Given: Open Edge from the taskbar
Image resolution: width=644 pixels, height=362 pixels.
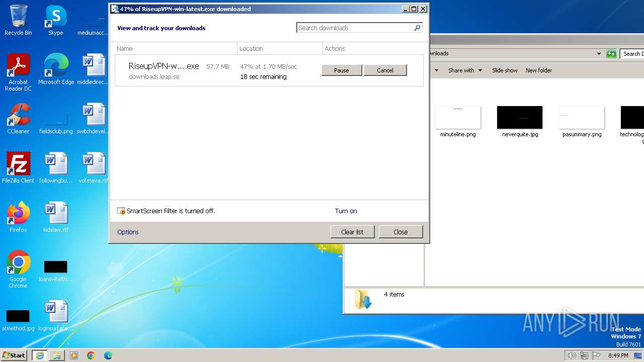Looking at the screenshot, I should tap(108, 355).
